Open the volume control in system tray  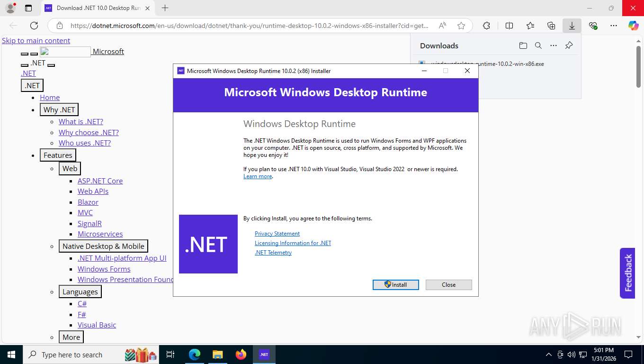pyautogui.click(x=572, y=355)
